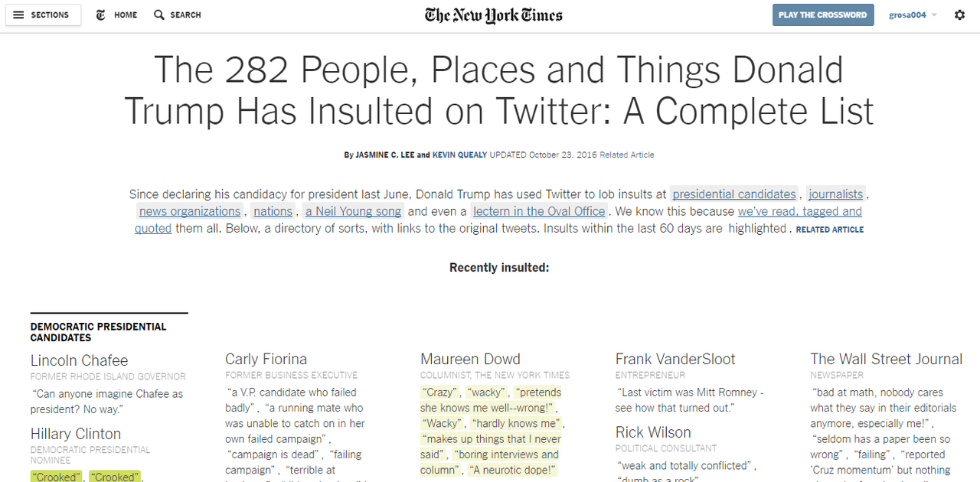Click highlighted "Crazy" insult under Maureen Dowd
Screen dimensions: 980x482
(x=439, y=392)
